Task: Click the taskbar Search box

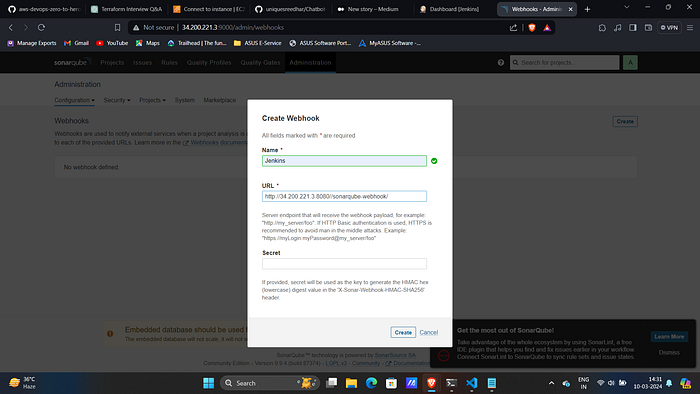Action: coord(270,383)
